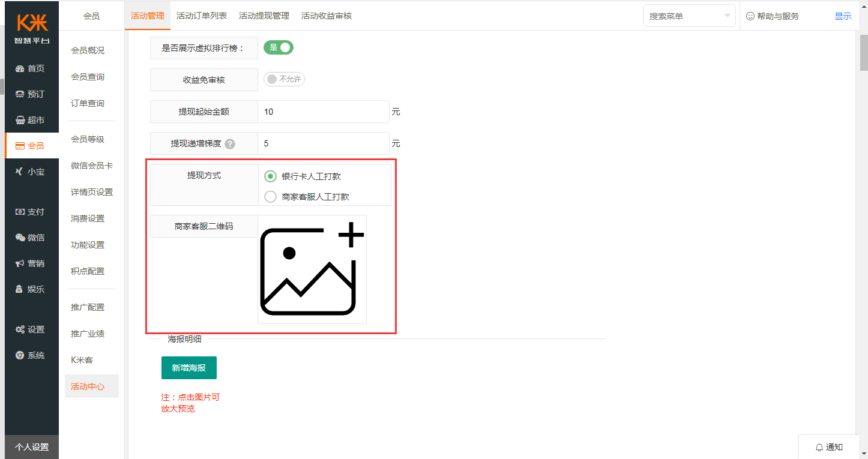This screenshot has width=868, height=459.
Task: Click the 新增海报 button
Action: pyautogui.click(x=189, y=368)
